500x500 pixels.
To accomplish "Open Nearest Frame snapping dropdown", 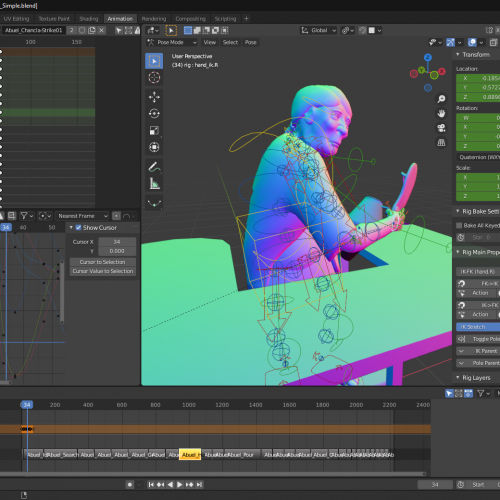I will pos(82,216).
